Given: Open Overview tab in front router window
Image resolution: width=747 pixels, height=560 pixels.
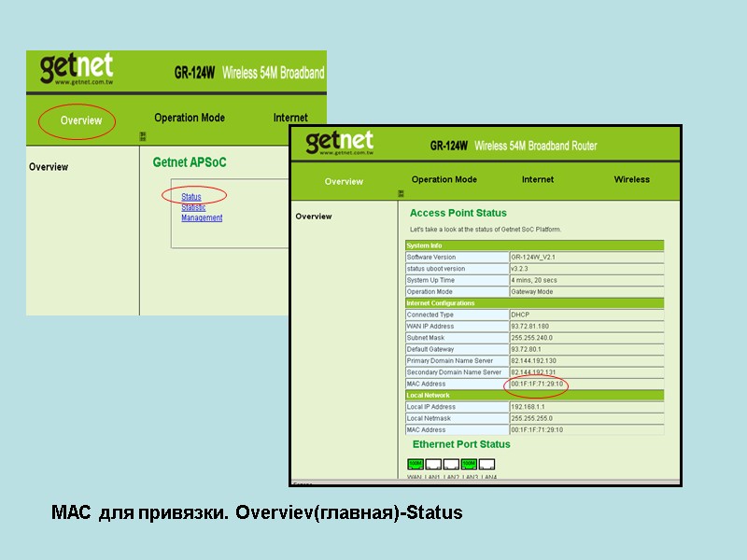Looking at the screenshot, I should coord(344,181).
